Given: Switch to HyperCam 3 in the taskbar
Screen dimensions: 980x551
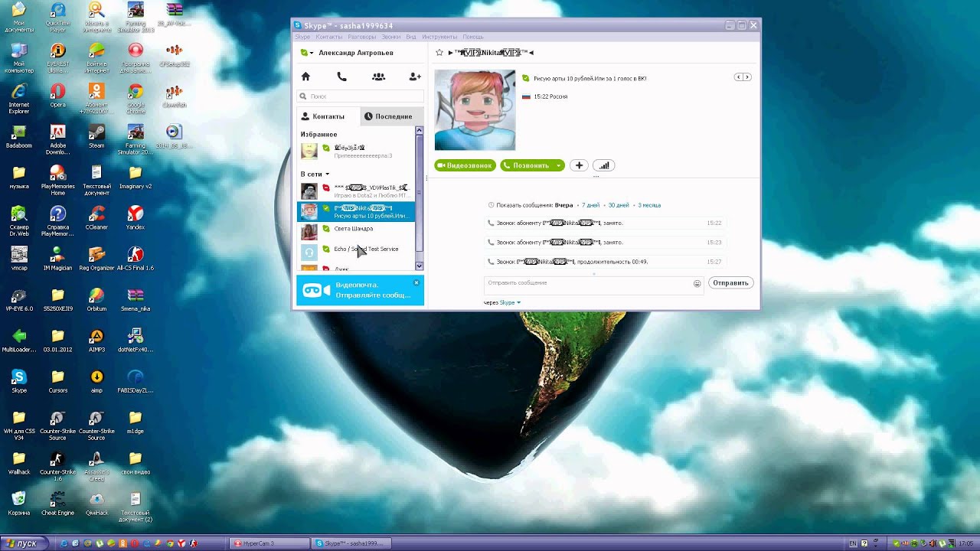Looking at the screenshot, I should (x=271, y=543).
